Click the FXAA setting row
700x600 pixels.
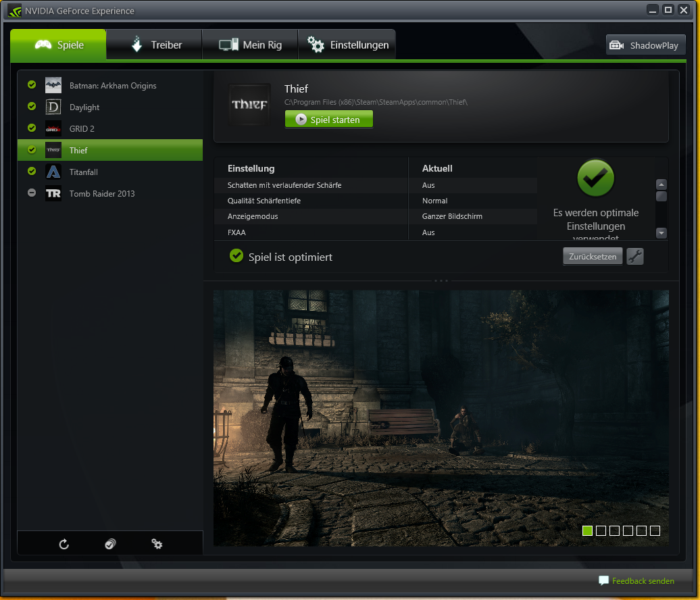[376, 232]
